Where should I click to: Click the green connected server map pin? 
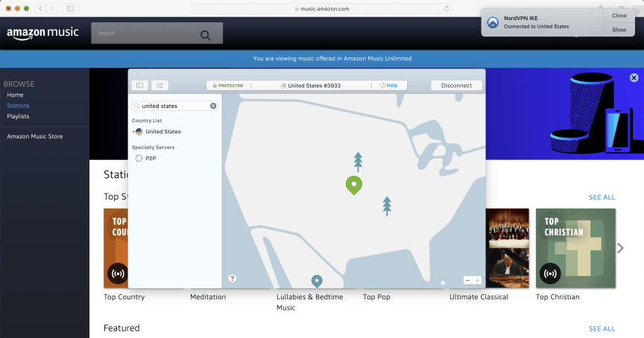pos(354,184)
